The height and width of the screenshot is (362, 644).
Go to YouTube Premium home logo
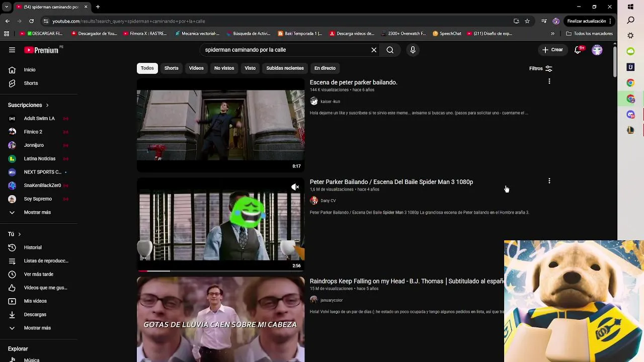pos(42,50)
